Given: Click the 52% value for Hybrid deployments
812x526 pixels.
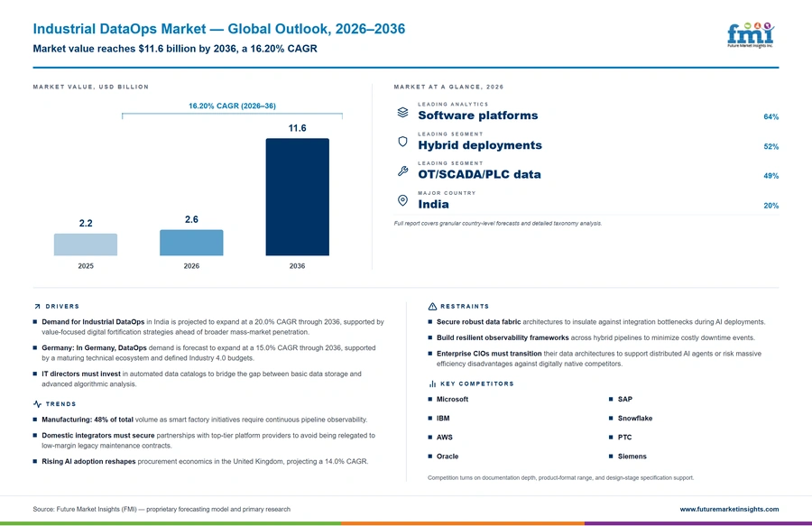Looking at the screenshot, I should pos(770,146).
